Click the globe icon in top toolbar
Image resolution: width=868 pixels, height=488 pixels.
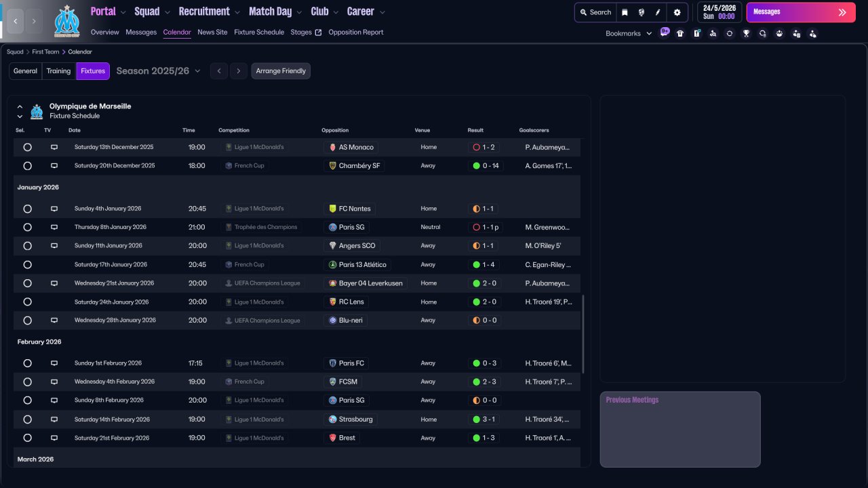point(642,12)
